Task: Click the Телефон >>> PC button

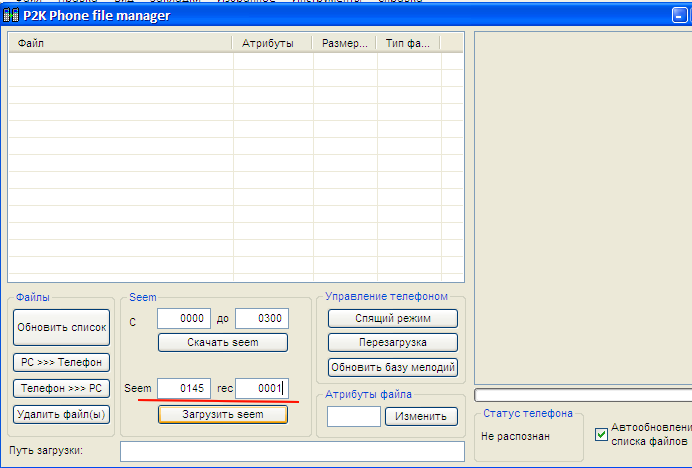Action: [x=61, y=389]
